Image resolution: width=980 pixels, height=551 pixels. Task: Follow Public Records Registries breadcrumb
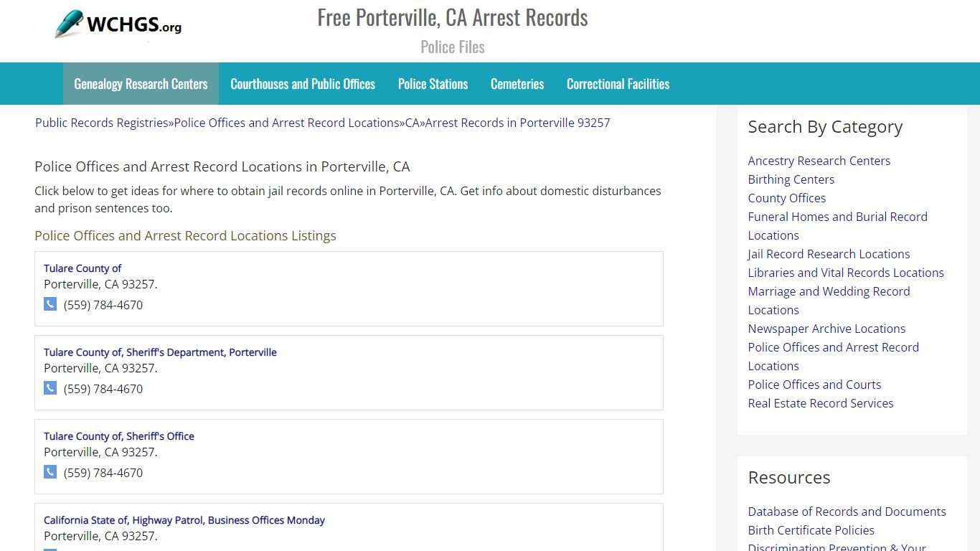click(x=101, y=123)
